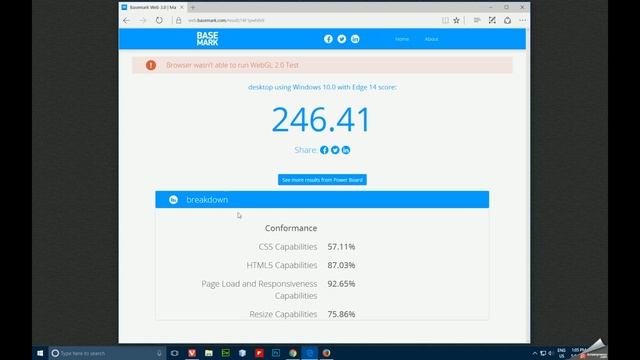Screen dimensions: 640x360
Task: Click Page Load and Responsiveness Capabilities label
Action: [x=259, y=289]
